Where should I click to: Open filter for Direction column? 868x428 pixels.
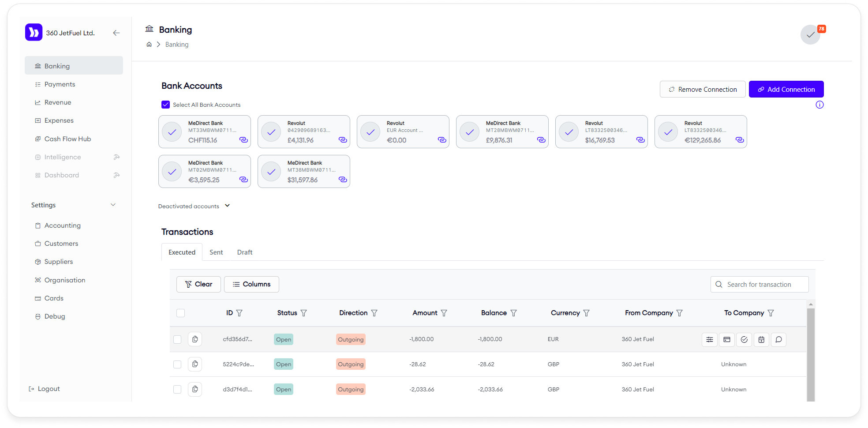tap(374, 313)
